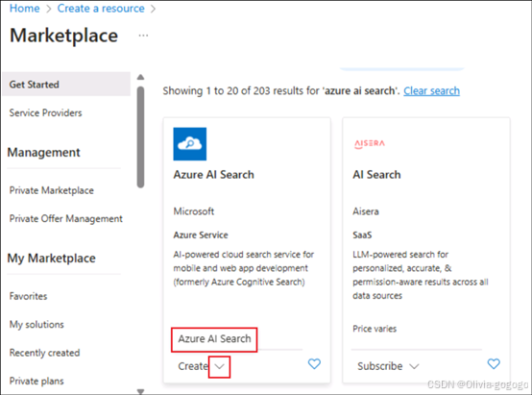Click the Aisera logo on AI Search card

370,144
